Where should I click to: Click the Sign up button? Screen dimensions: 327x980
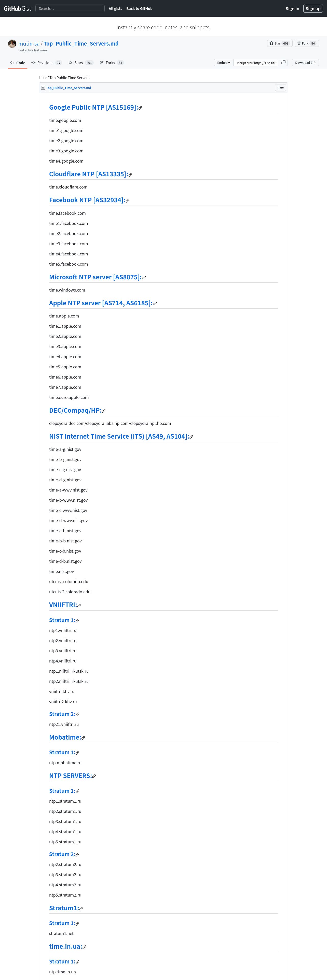[313, 8]
